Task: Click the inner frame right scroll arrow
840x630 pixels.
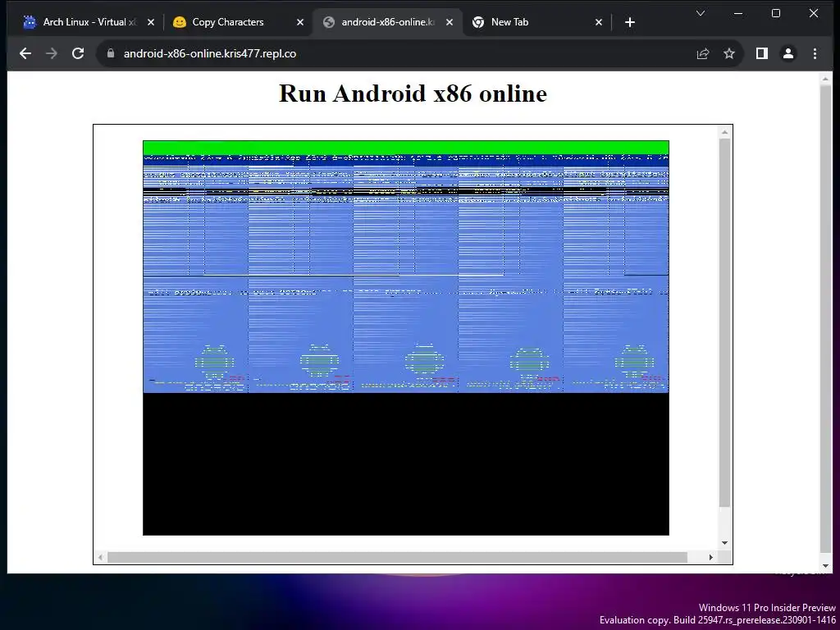Action: coord(711,558)
